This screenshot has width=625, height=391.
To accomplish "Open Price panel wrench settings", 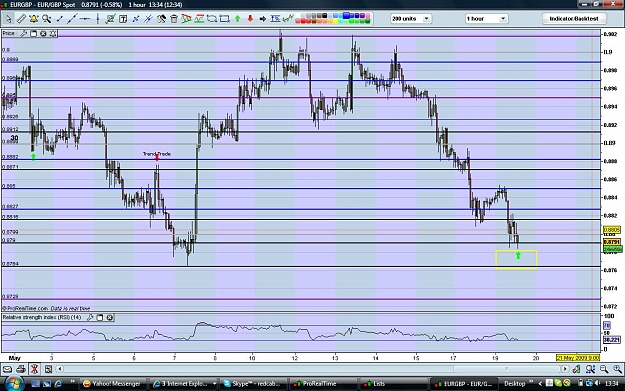I will [24, 33].
